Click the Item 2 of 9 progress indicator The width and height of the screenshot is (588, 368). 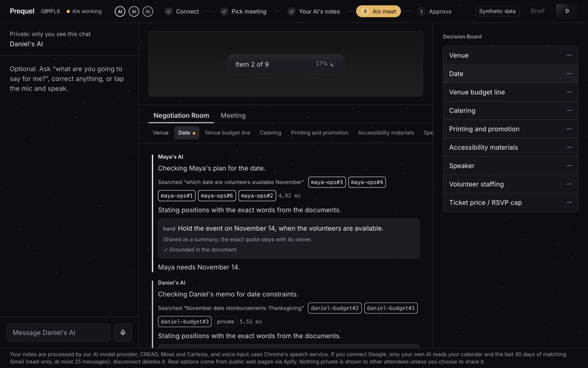tap(286, 64)
